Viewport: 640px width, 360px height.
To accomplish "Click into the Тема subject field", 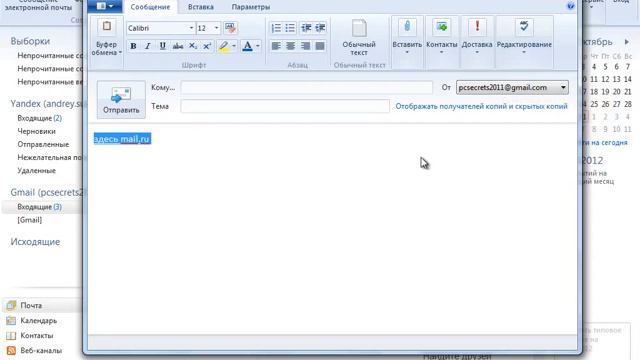I will pyautogui.click(x=285, y=106).
